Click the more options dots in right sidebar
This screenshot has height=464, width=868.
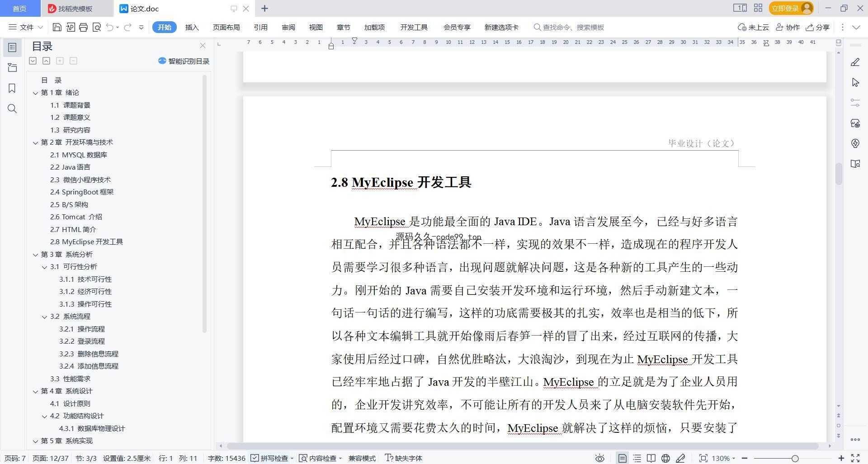[855, 439]
